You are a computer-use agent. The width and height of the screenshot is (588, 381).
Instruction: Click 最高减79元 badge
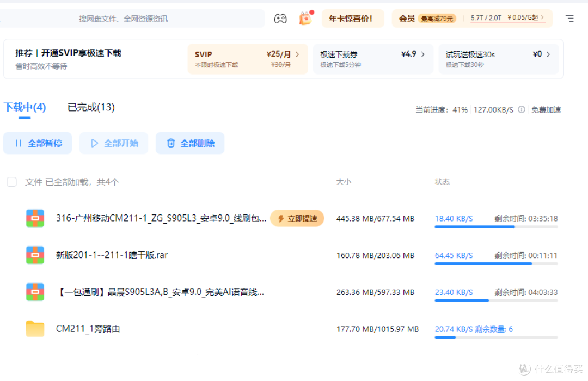point(437,19)
